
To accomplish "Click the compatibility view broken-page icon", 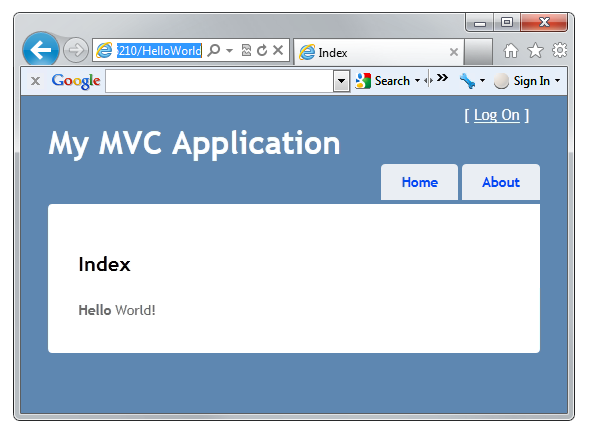I will click(246, 50).
